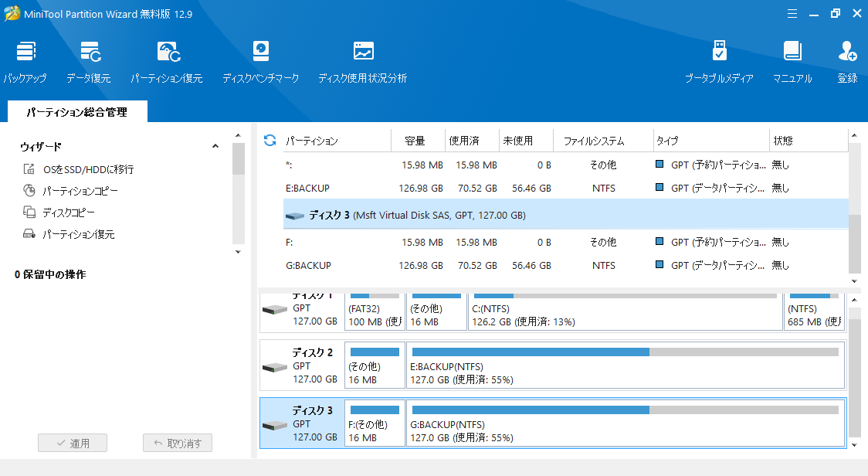868x476 pixels.
Task: Sort by パーティション column header
Action: pos(337,141)
